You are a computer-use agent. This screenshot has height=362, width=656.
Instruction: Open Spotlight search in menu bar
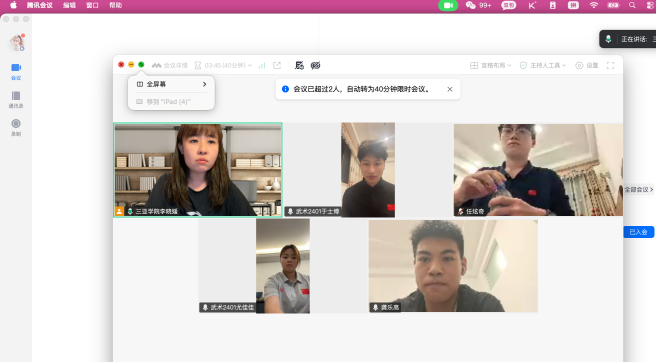632,5
